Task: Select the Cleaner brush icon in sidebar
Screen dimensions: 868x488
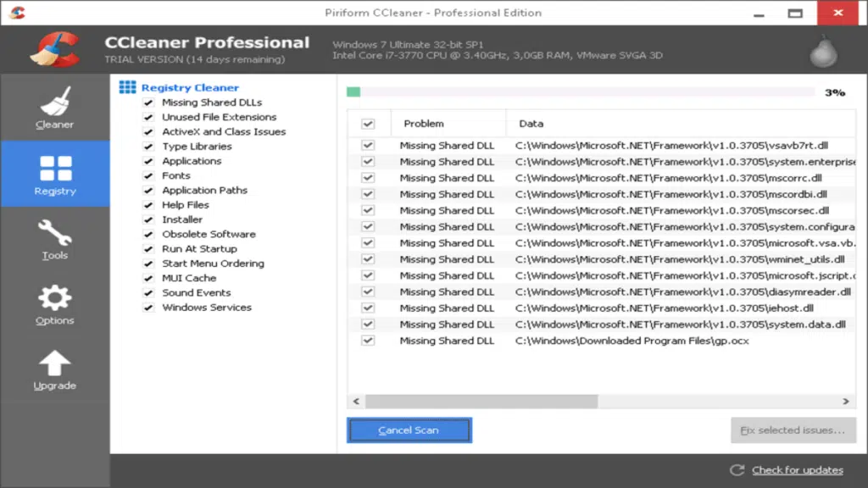Action: coord(53,100)
